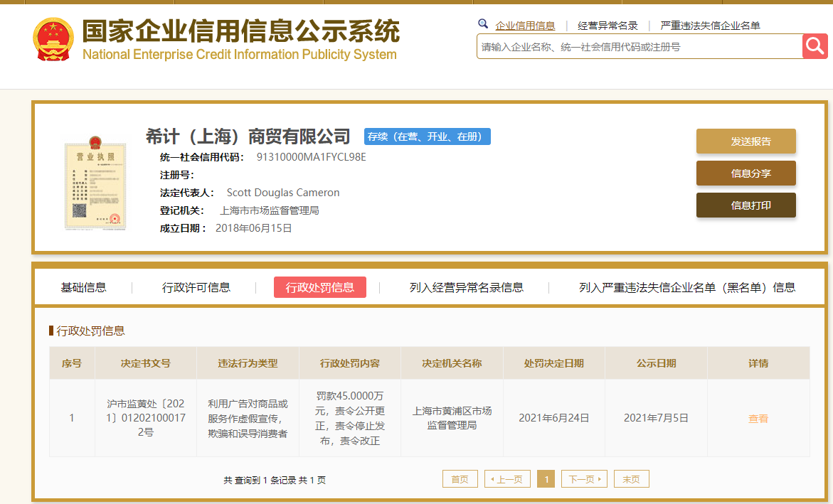The height and width of the screenshot is (504, 833).
Task: Switch to the 行政许可信息 tab
Action: [196, 287]
